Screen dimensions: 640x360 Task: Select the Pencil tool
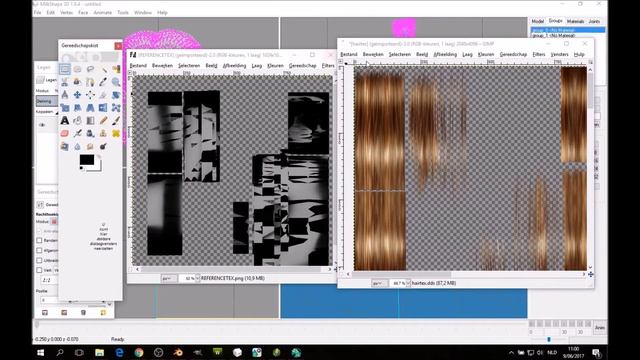point(103,120)
